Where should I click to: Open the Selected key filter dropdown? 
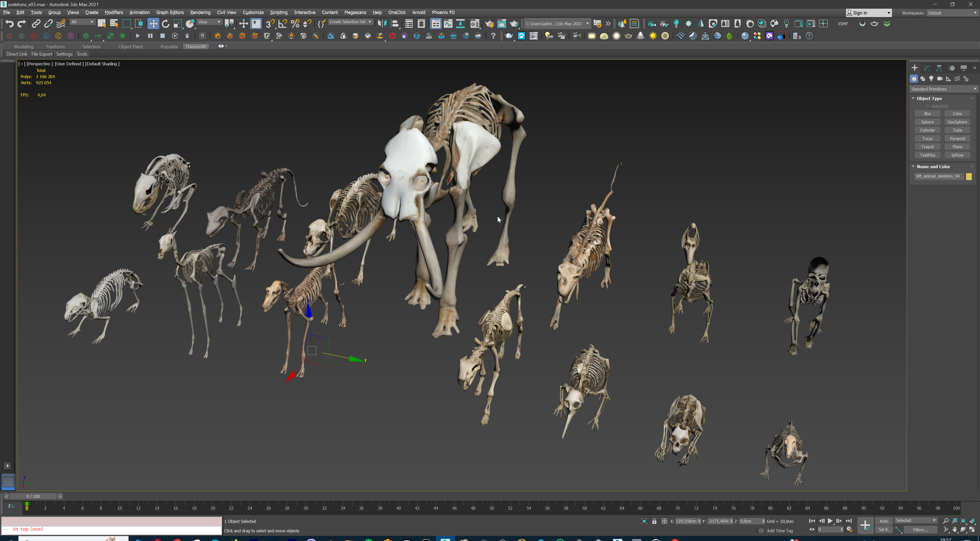[x=916, y=520]
